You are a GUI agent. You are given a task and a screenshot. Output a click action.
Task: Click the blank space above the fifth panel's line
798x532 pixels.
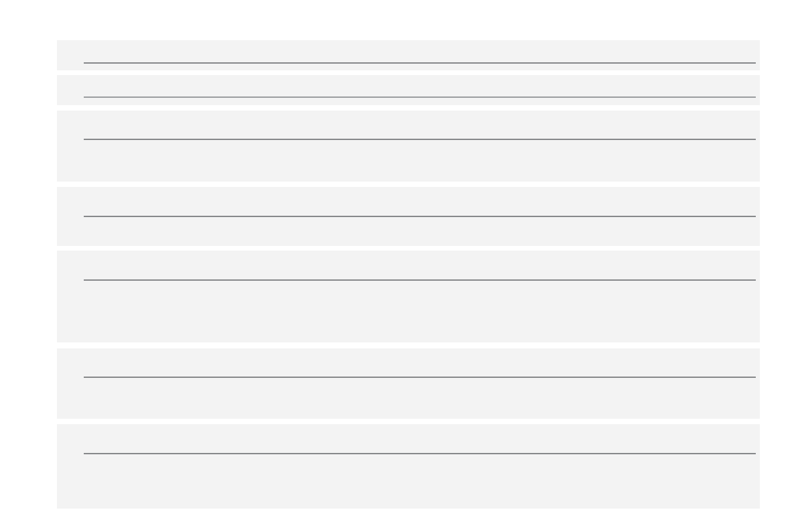point(419,265)
